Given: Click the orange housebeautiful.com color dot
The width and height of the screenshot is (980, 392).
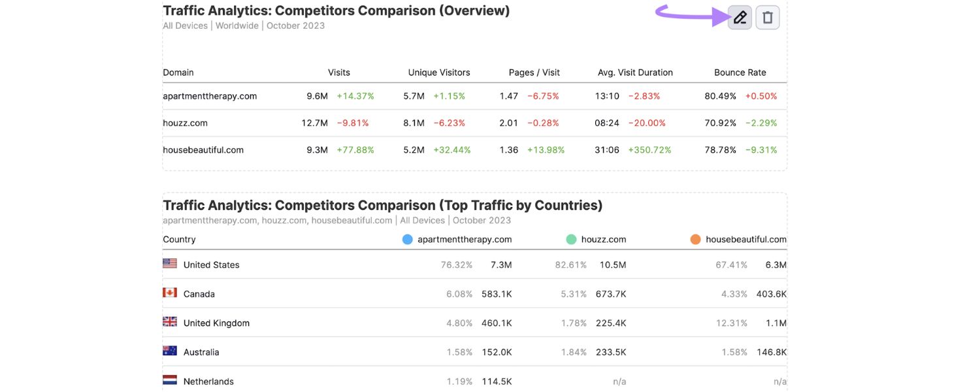Looking at the screenshot, I should (695, 238).
